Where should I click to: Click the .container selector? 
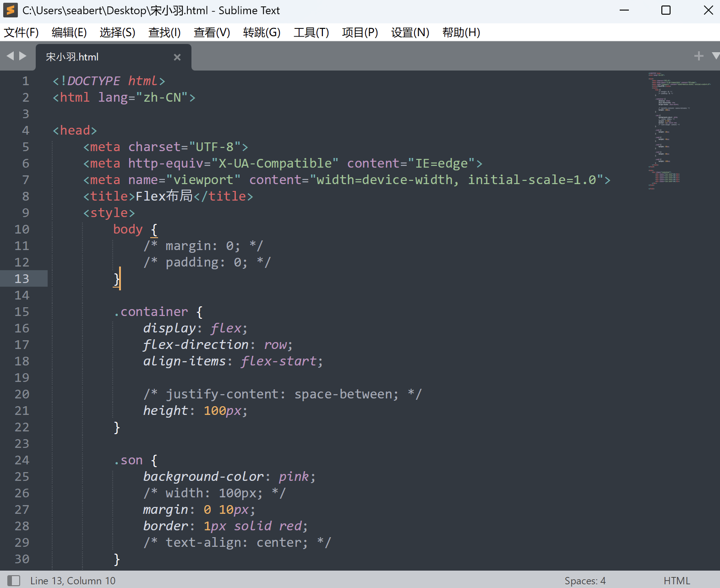coord(151,312)
